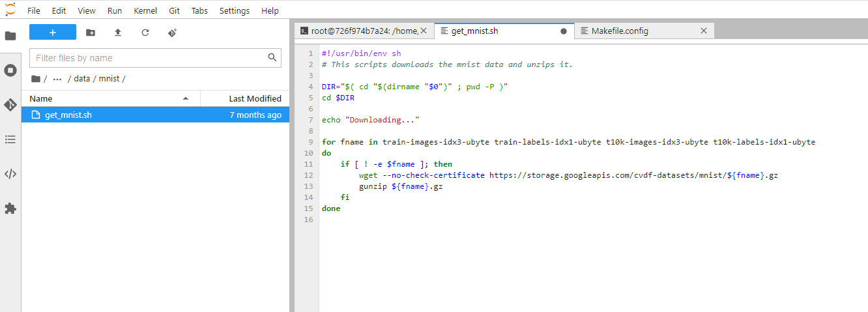
Task: Click line number 16 in the gutter
Action: tap(309, 220)
